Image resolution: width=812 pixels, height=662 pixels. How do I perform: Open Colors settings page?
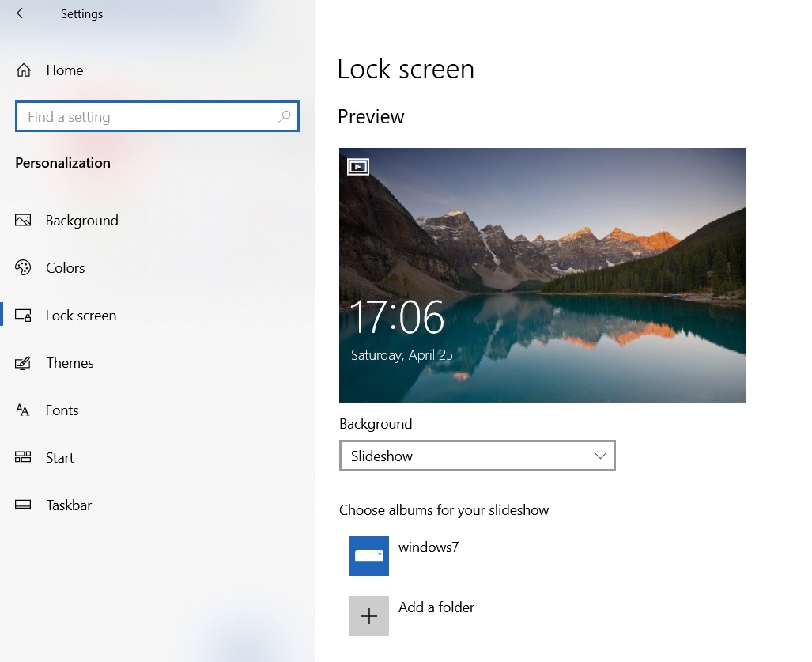[66, 268]
